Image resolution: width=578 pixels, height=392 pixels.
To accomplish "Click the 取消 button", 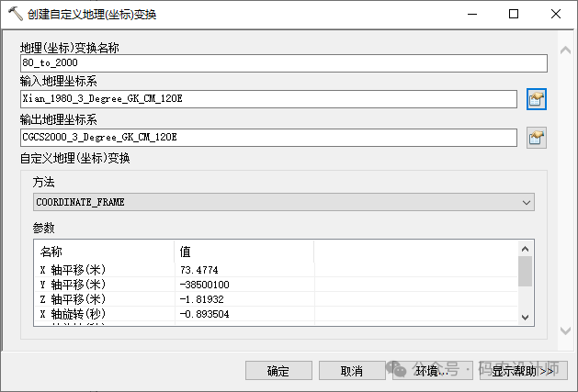I will click(x=351, y=371).
